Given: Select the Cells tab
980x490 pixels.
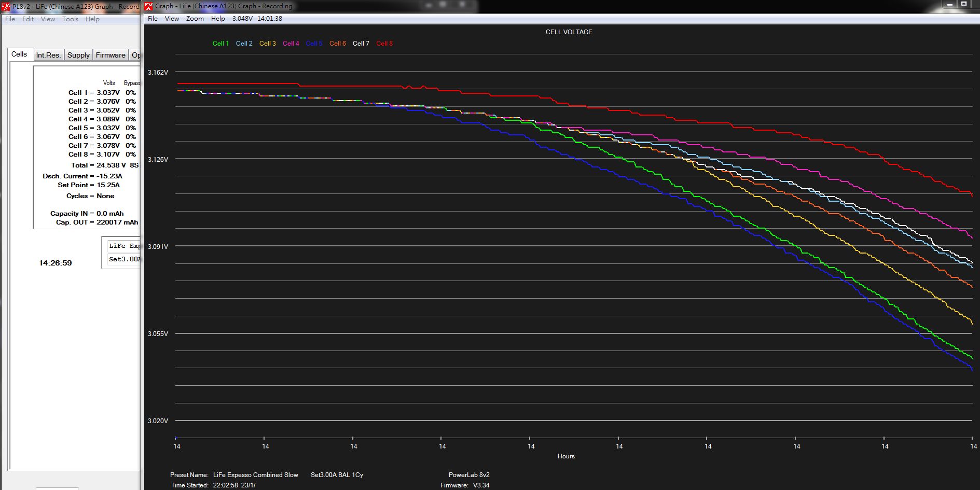Looking at the screenshot, I should click(19, 54).
